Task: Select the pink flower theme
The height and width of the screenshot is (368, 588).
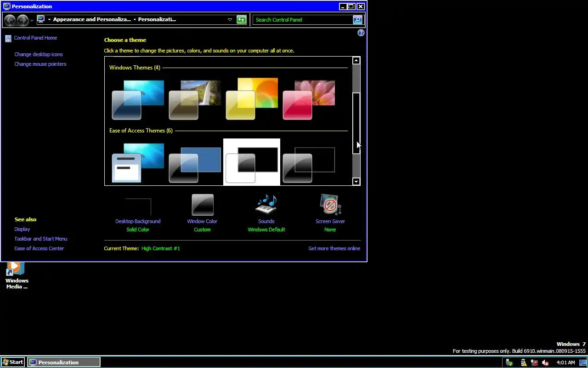Action: (309, 100)
